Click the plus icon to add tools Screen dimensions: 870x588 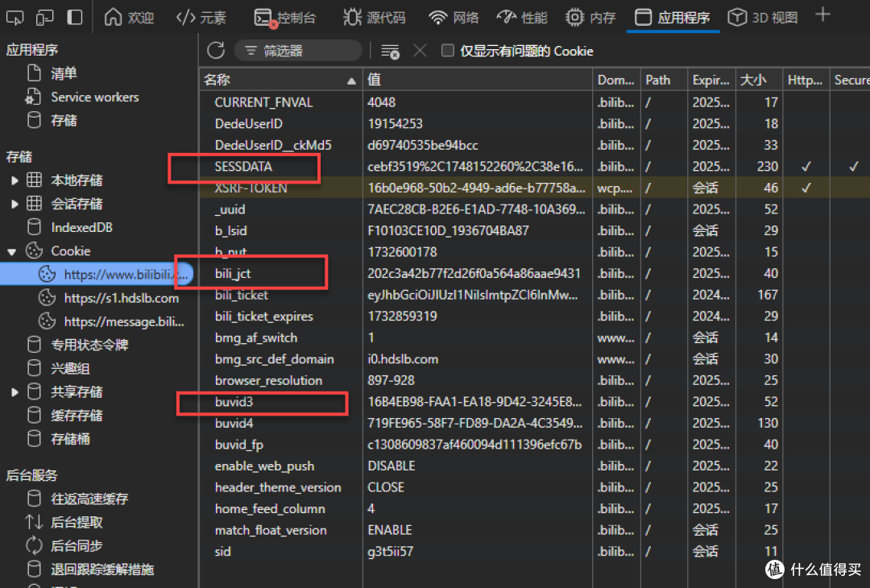pyautogui.click(x=822, y=15)
